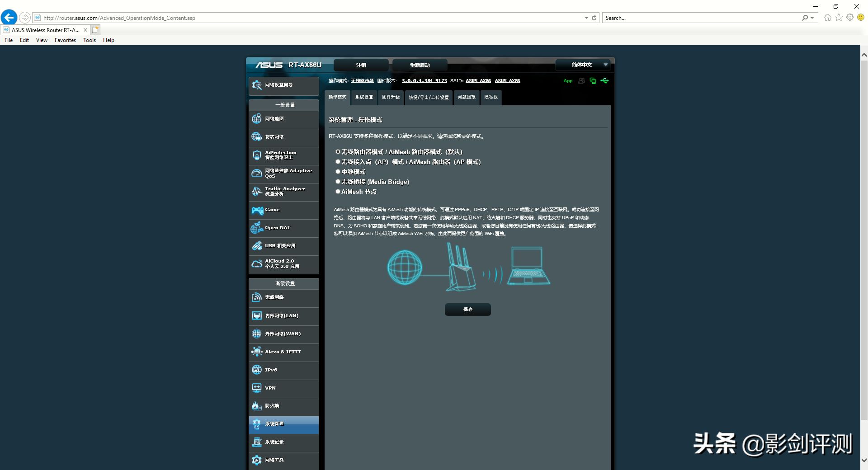Open WAN (外部网络) globe icon
The image size is (868, 470).
(257, 334)
